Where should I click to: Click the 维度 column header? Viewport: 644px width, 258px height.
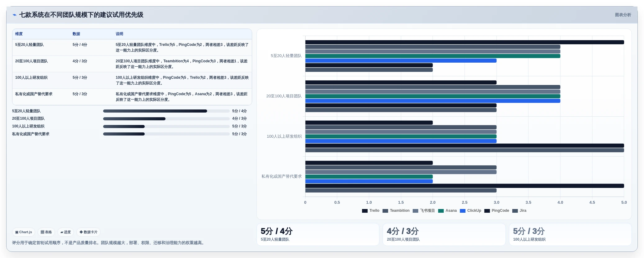click(19, 34)
